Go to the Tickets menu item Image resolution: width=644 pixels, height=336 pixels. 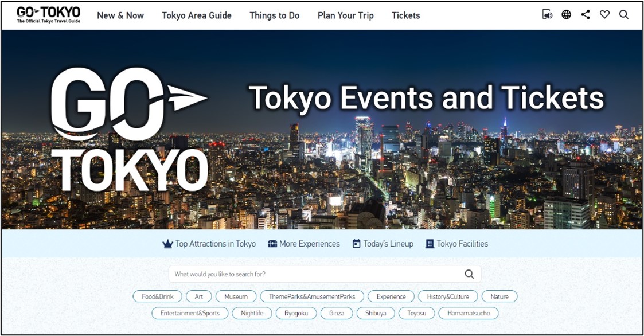coord(405,15)
